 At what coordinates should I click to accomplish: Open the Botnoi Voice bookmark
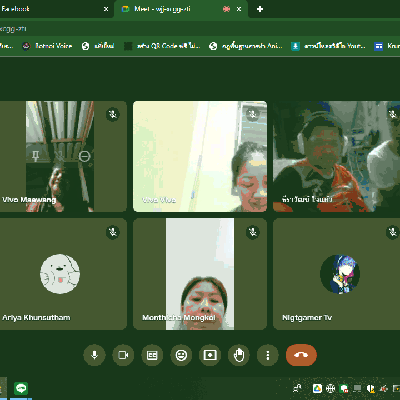click(x=47, y=46)
